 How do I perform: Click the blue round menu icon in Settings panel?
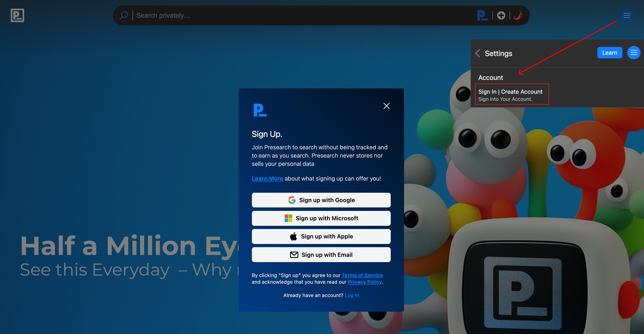tap(633, 53)
